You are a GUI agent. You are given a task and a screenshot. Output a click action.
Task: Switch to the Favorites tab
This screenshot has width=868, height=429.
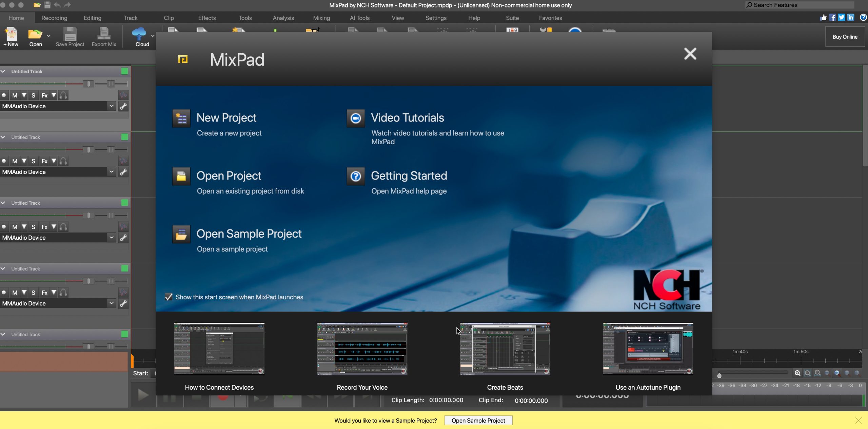(550, 18)
